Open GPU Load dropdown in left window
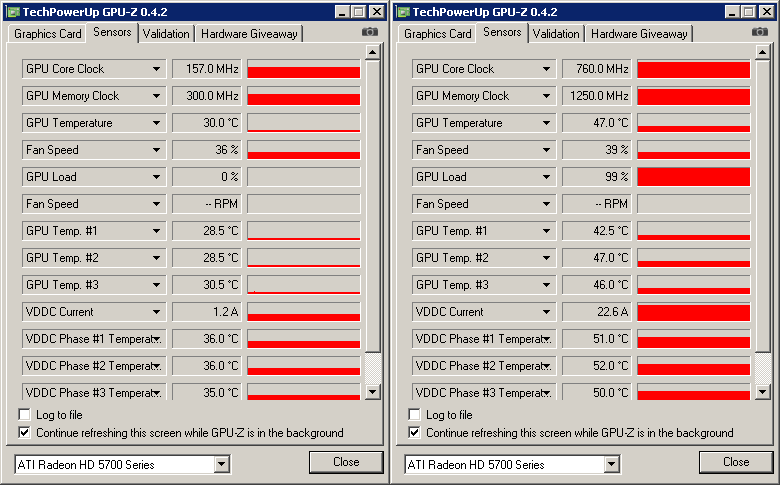The width and height of the screenshot is (780, 485). click(x=156, y=177)
